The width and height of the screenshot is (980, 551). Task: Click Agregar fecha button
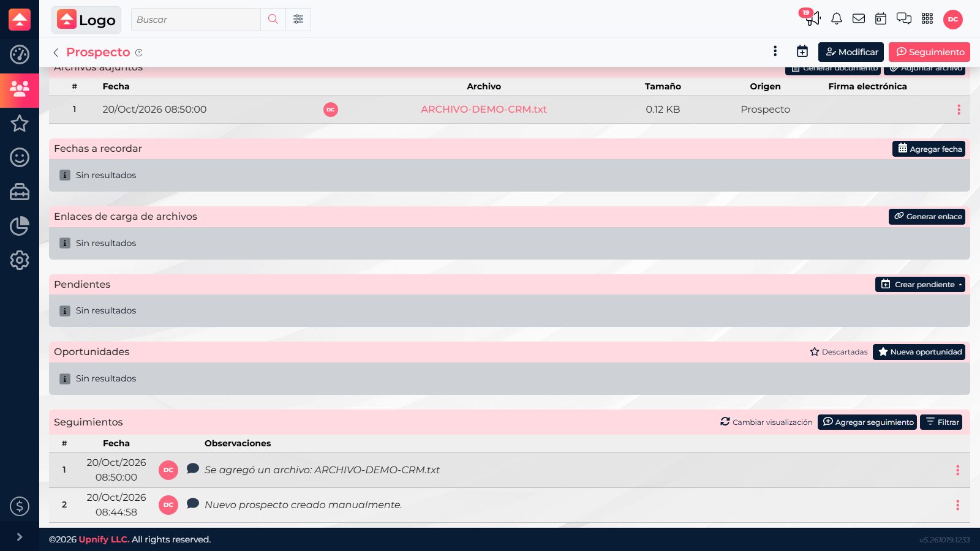[x=929, y=149]
